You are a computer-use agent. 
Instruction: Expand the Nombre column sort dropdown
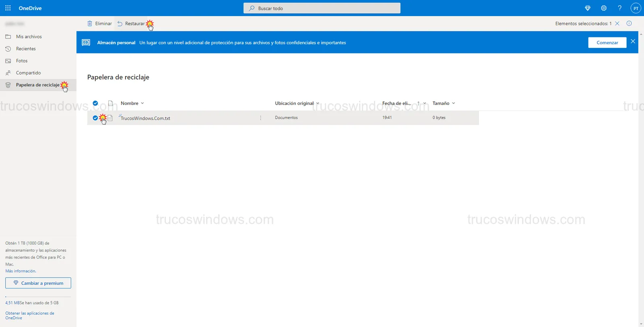132,103
